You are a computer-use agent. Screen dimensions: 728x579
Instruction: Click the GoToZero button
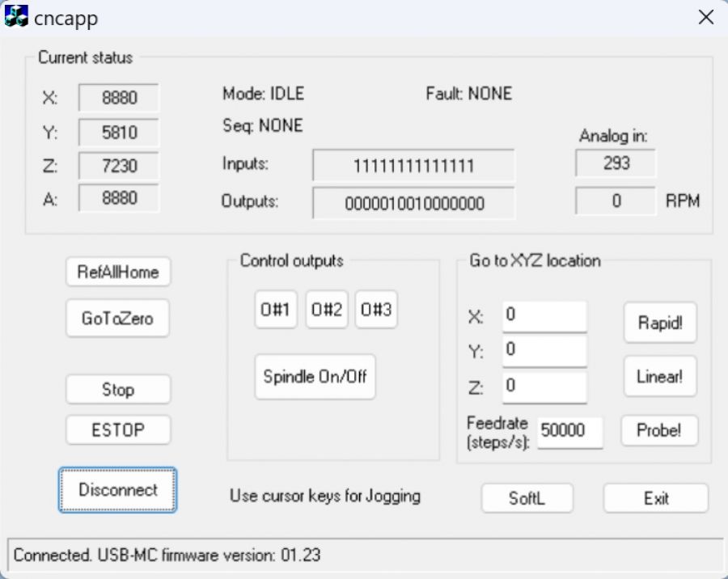(x=117, y=319)
